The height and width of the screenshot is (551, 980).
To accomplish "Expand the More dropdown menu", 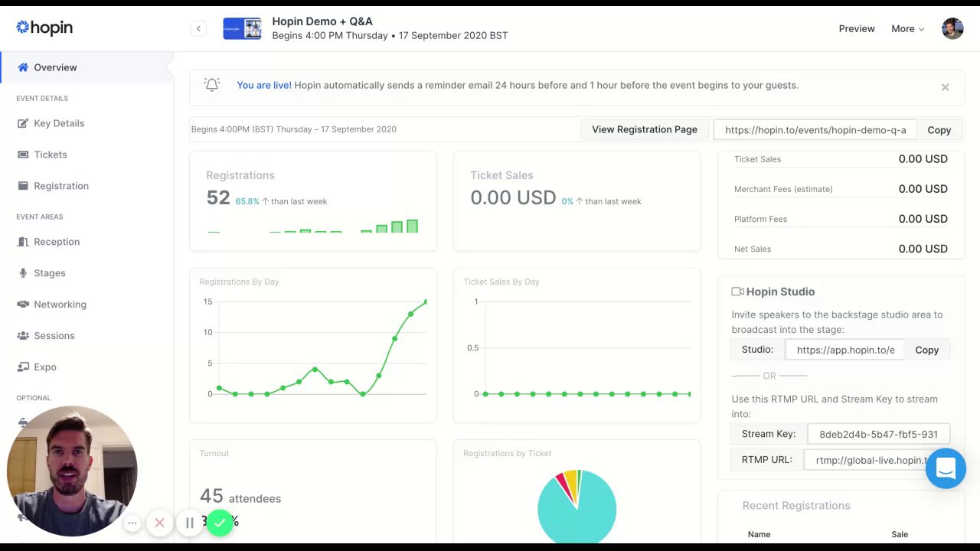I will click(x=907, y=28).
